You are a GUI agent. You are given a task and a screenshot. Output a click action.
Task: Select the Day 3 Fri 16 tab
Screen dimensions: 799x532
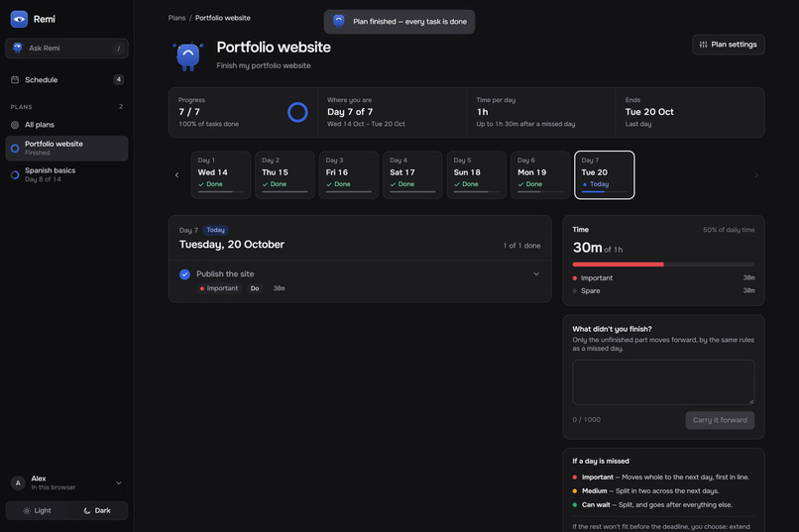pos(349,174)
